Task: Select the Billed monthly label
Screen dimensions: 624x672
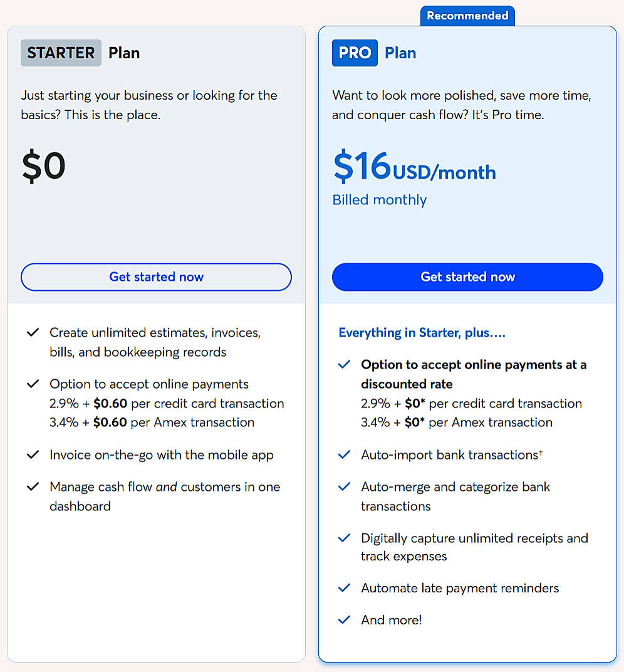Action: pyautogui.click(x=379, y=199)
